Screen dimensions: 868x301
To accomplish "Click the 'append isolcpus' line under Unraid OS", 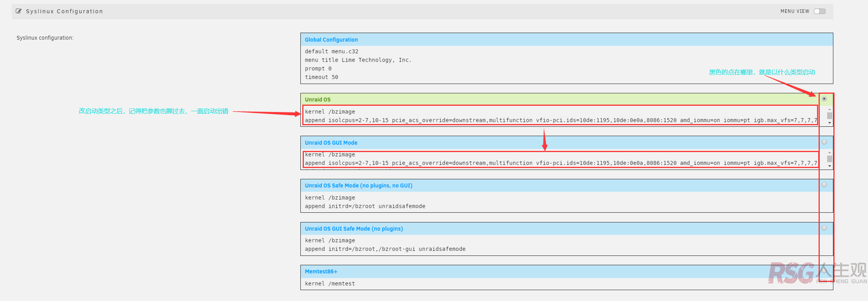I will pos(561,120).
